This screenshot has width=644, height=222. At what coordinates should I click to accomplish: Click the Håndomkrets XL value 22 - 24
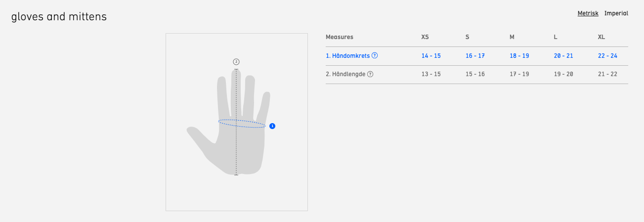coord(607,56)
